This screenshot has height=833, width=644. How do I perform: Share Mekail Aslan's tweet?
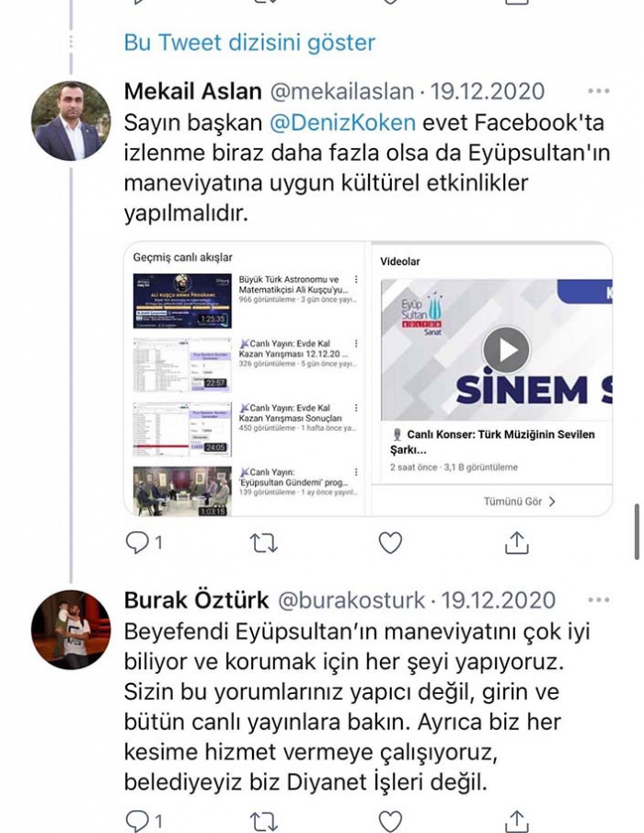516,542
